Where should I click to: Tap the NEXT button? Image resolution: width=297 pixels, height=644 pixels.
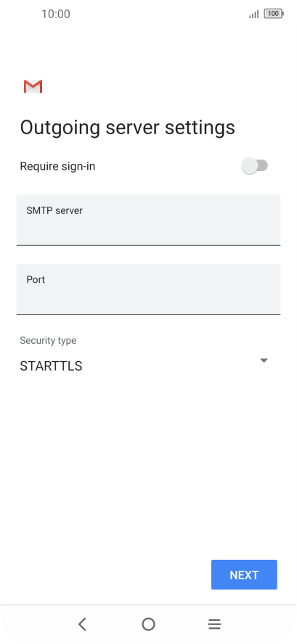(244, 574)
